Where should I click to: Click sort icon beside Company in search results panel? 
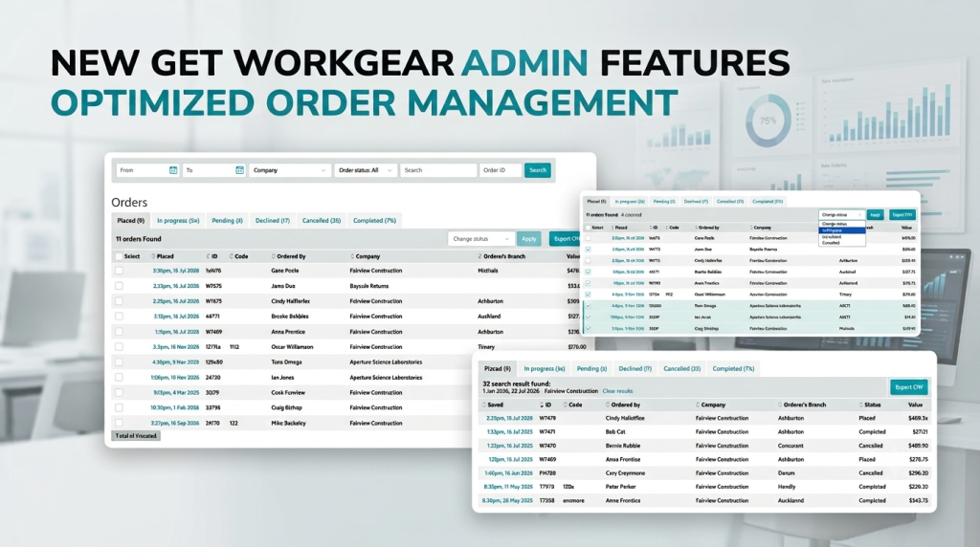tap(698, 405)
